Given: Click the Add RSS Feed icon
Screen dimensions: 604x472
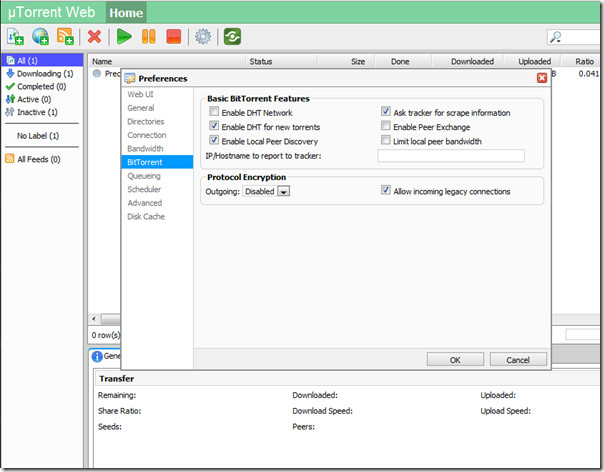Looking at the screenshot, I should [x=65, y=37].
